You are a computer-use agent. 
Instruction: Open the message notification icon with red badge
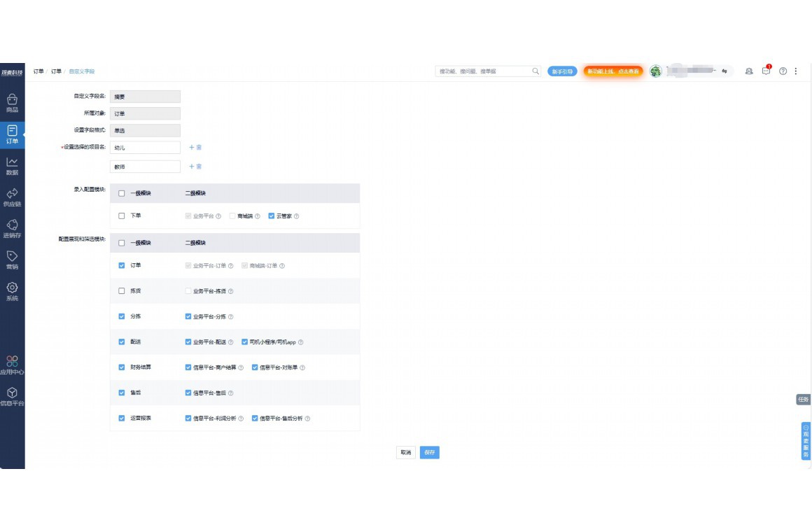(766, 71)
